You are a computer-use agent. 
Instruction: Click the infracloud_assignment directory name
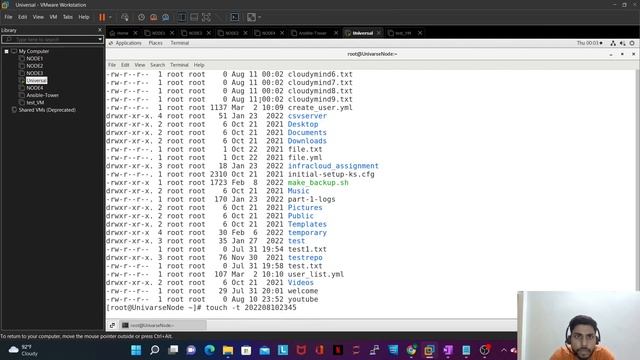333,166
